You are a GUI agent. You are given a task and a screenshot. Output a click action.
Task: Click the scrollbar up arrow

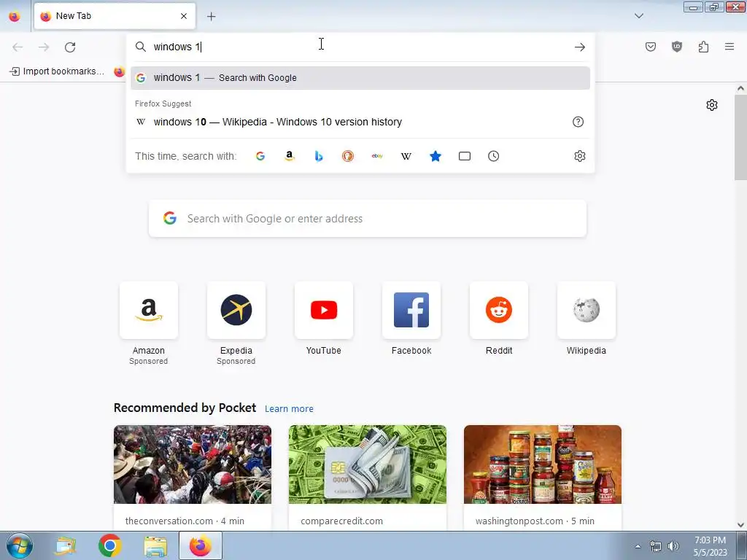741,88
